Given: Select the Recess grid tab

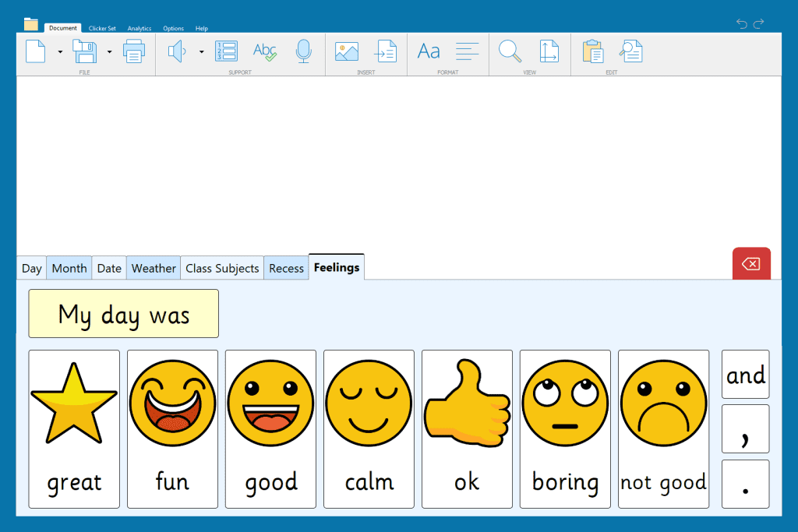Looking at the screenshot, I should [x=286, y=268].
